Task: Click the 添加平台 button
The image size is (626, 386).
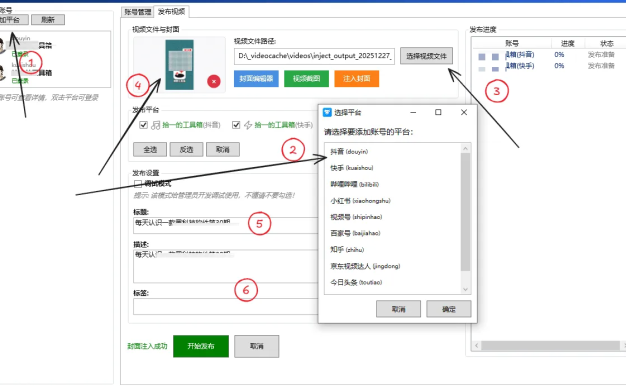Action: pyautogui.click(x=13, y=20)
